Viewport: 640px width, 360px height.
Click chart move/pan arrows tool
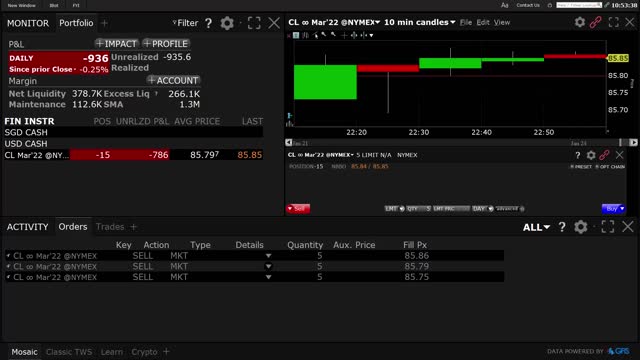(353, 36)
